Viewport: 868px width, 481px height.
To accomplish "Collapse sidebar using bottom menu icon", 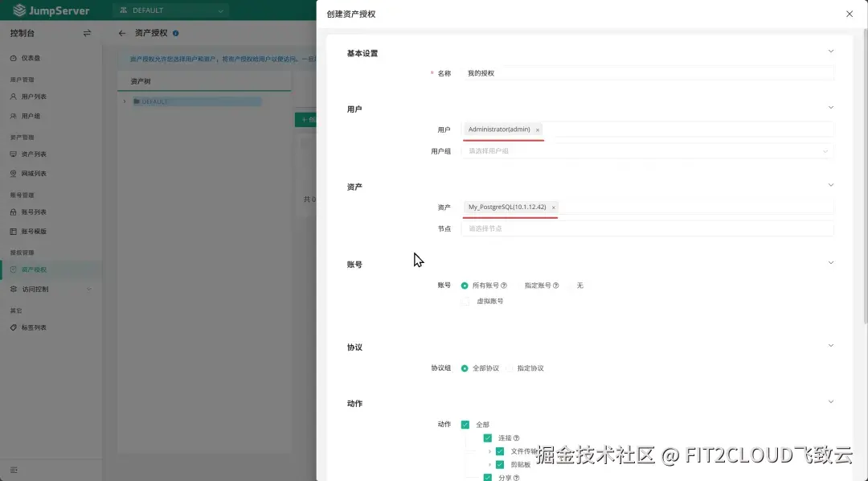I will click(14, 470).
